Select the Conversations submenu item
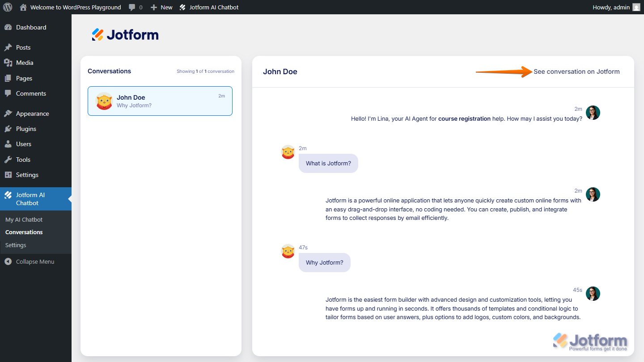This screenshot has height=362, width=644. 24,232
